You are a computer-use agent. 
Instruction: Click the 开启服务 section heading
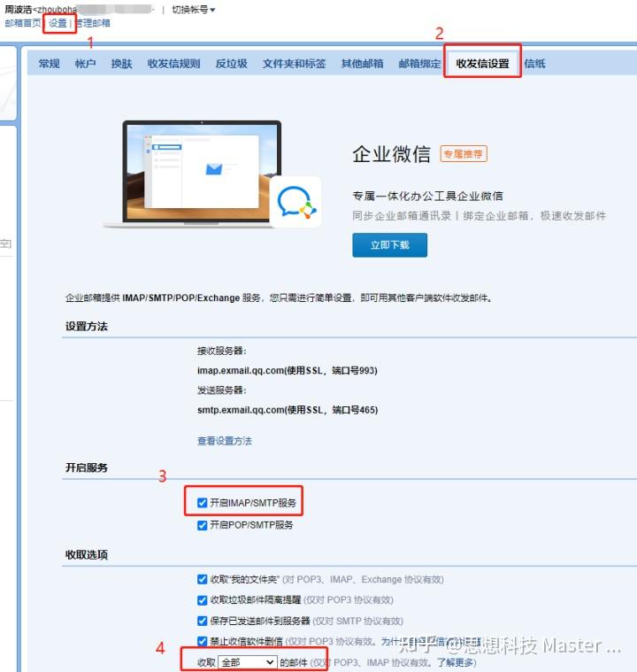point(87,467)
